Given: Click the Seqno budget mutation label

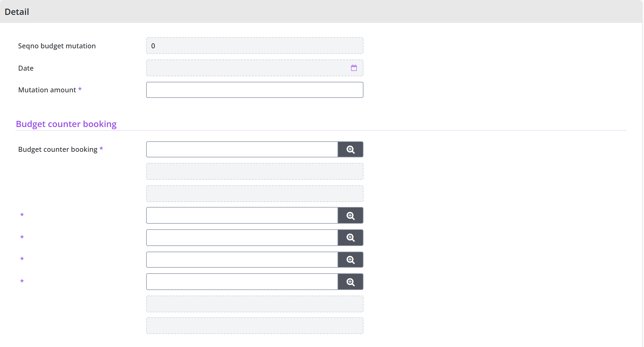Looking at the screenshot, I should point(57,46).
